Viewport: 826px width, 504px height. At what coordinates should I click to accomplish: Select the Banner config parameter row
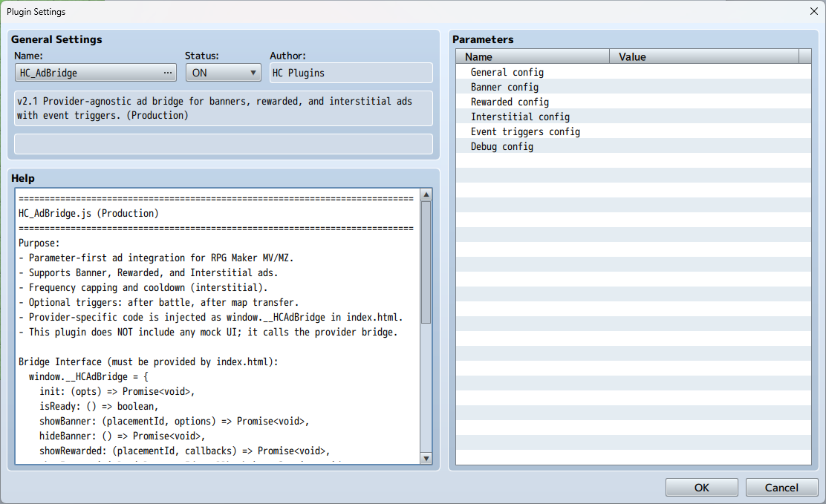633,87
